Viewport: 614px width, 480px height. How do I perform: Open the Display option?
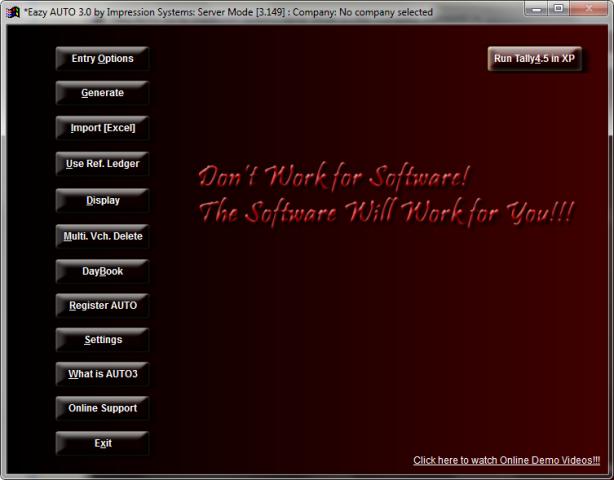(102, 200)
